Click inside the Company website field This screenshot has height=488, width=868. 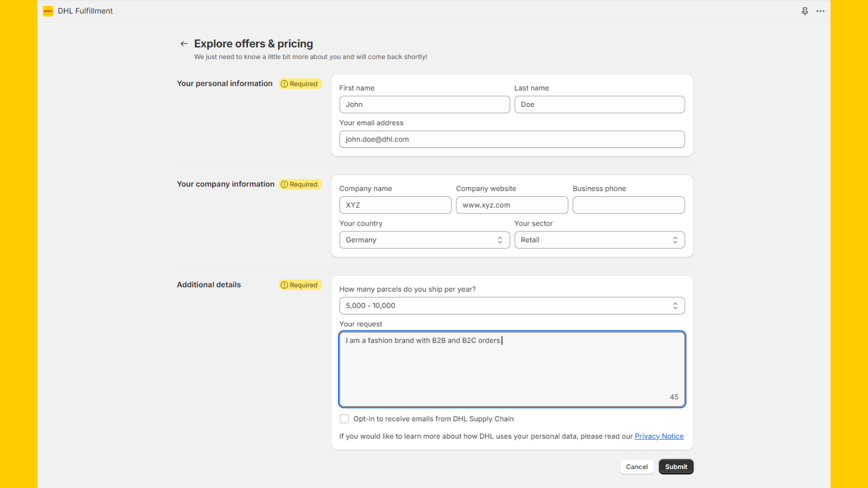click(x=512, y=205)
